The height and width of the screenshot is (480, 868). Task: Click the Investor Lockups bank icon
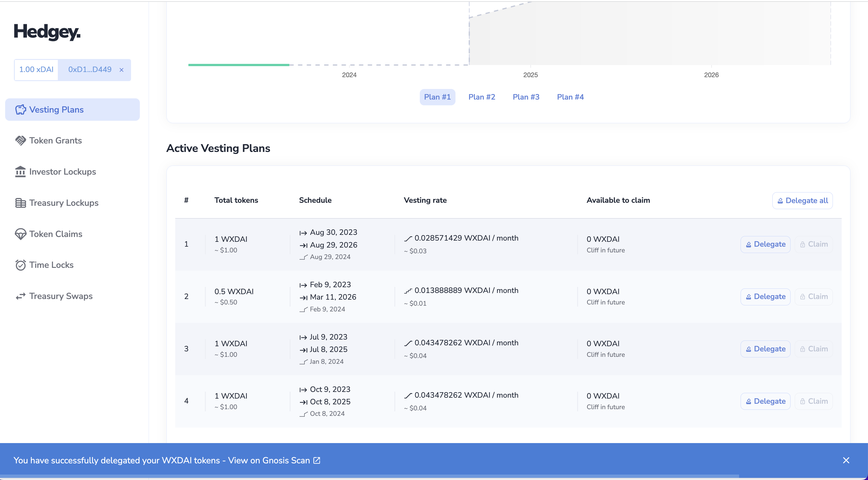click(21, 172)
